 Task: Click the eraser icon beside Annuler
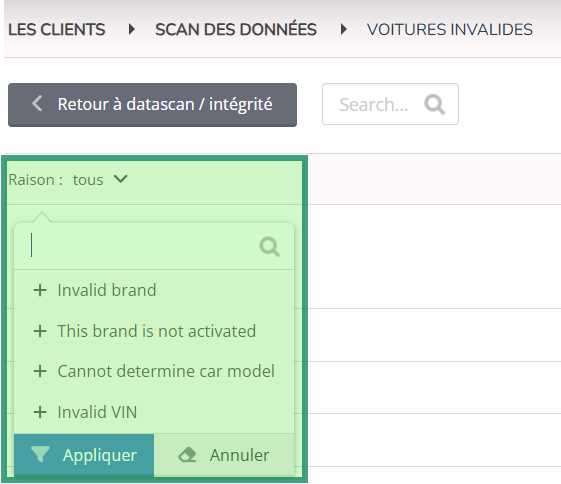coord(187,455)
